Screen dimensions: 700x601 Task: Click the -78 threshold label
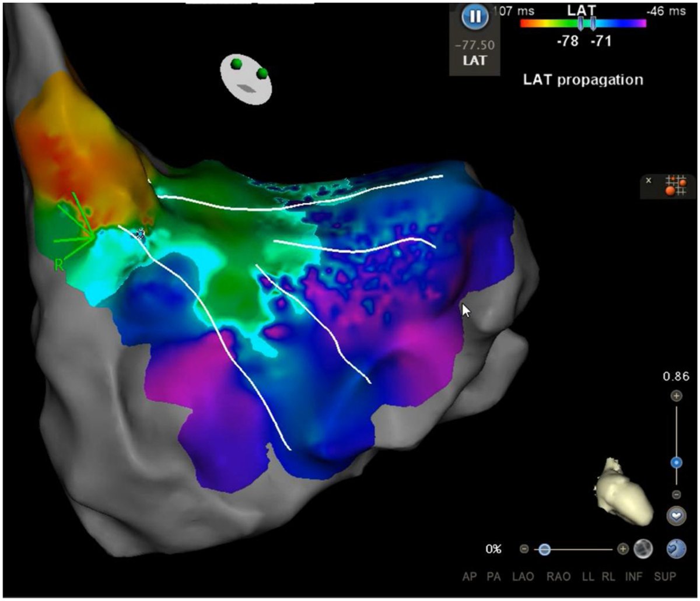coord(568,41)
